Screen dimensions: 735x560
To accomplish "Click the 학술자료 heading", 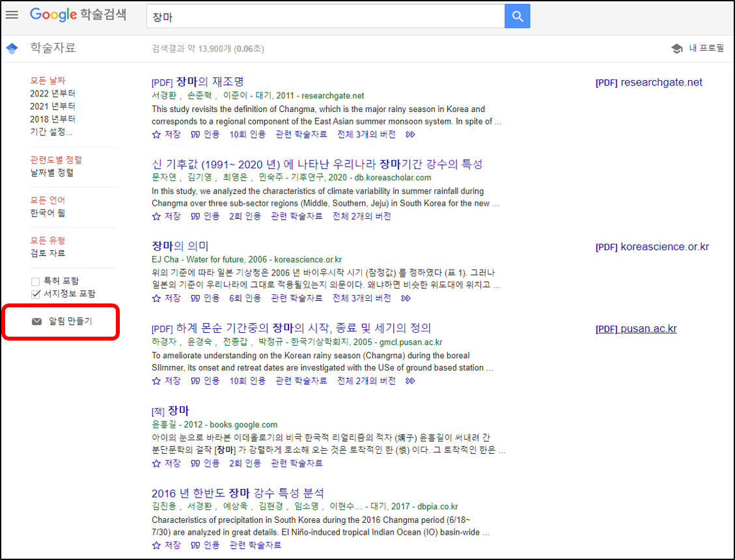I will tap(53, 48).
